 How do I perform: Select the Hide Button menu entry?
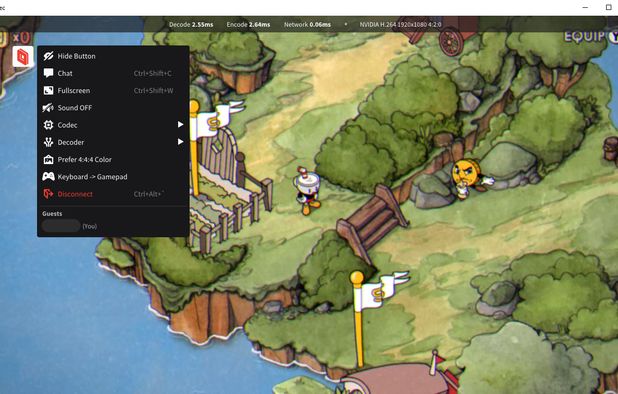tap(113, 56)
